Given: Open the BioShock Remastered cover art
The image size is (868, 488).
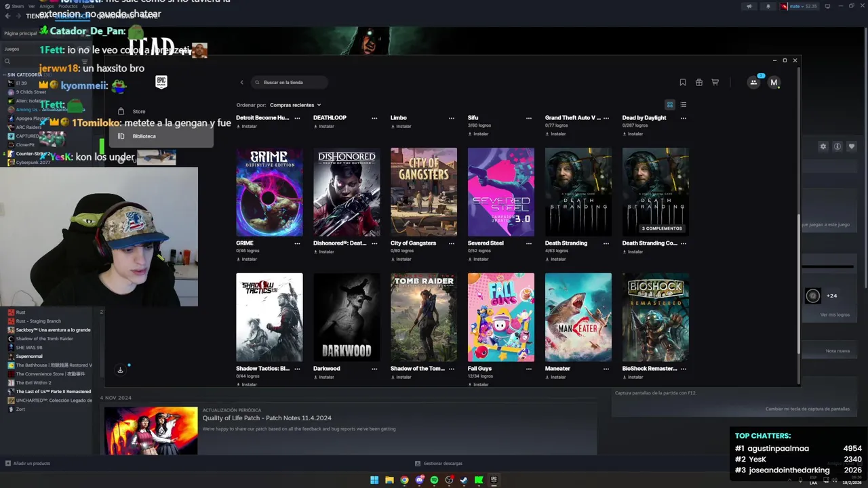Looking at the screenshot, I should pos(656,317).
